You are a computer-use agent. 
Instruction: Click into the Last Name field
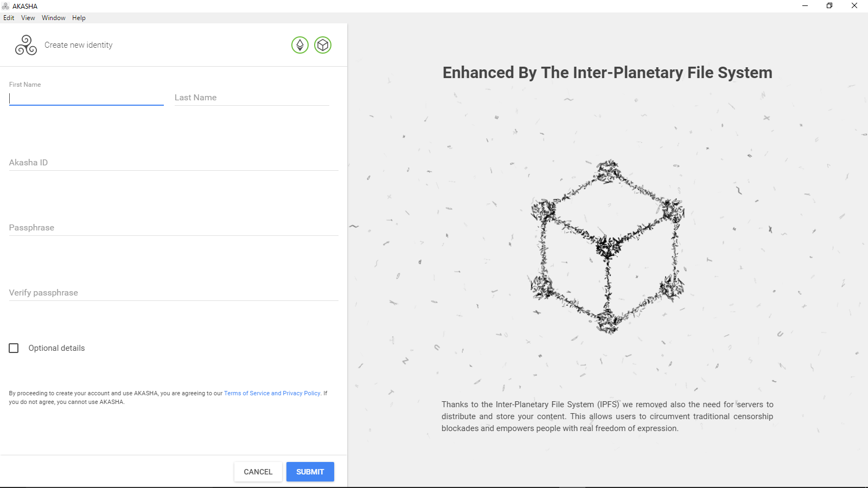click(252, 98)
